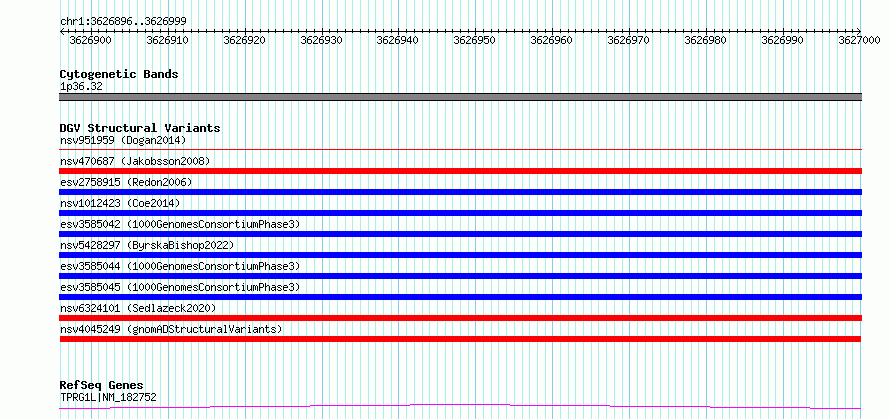This screenshot has height=419, width=890.
Task: Open the RefSeq Genes track title
Action: (x=102, y=386)
